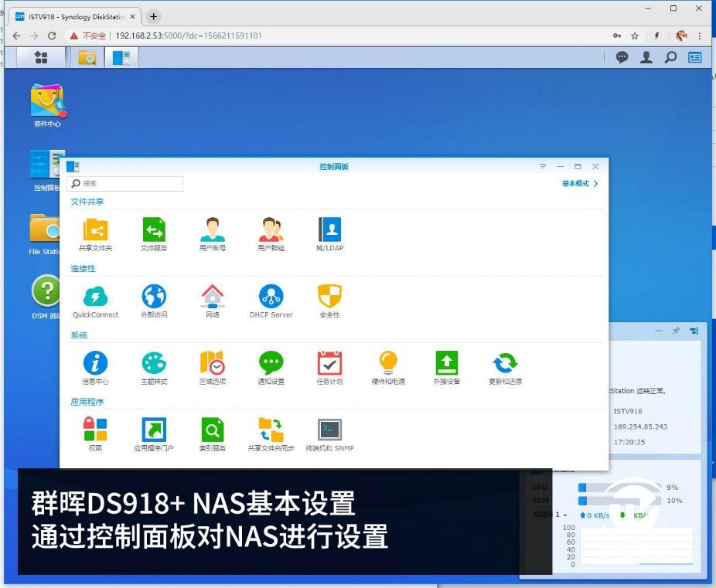The height and width of the screenshot is (588, 716).
Task: Open QuickConnect settings
Action: [x=95, y=301]
